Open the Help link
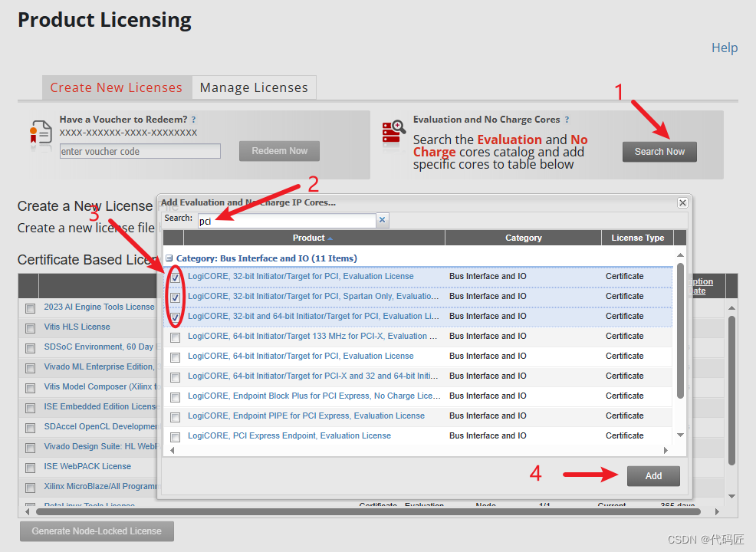The image size is (756, 552). tap(724, 48)
